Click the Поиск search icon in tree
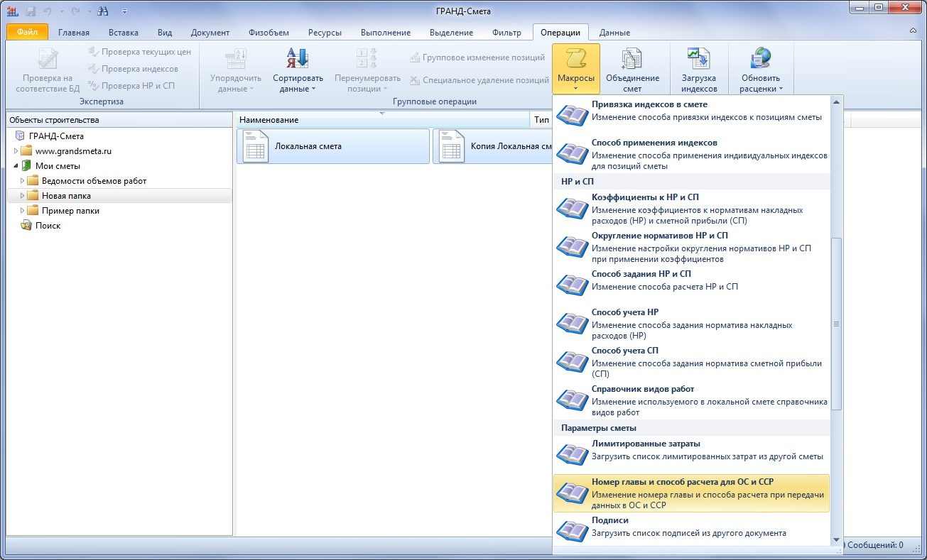The height and width of the screenshot is (560, 927). coord(26,226)
